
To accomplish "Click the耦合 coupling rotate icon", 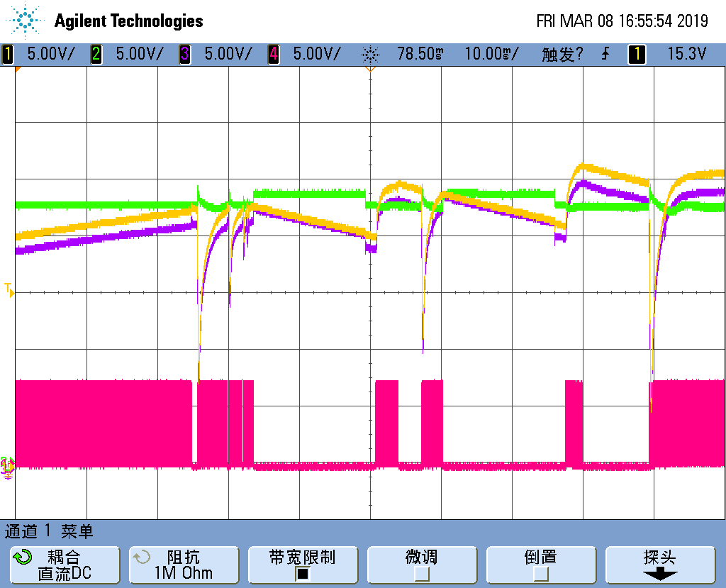I will pos(22,557).
